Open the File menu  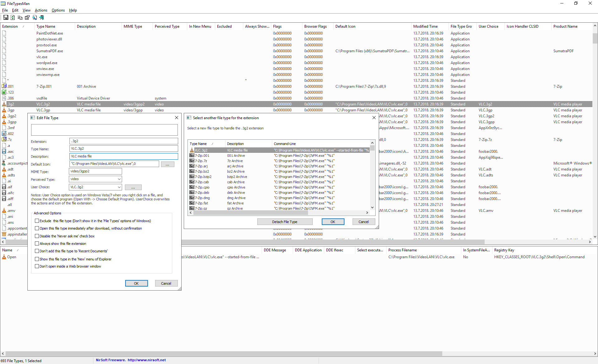tap(5, 10)
